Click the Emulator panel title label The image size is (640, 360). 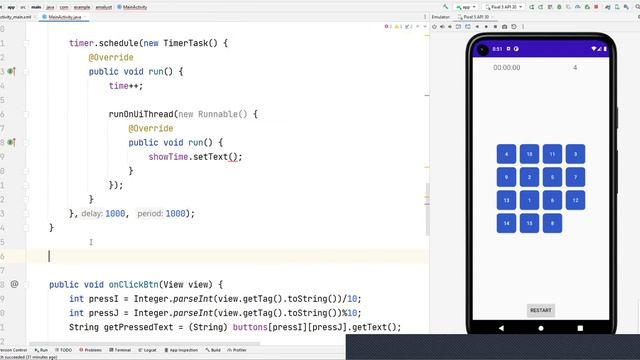point(441,17)
